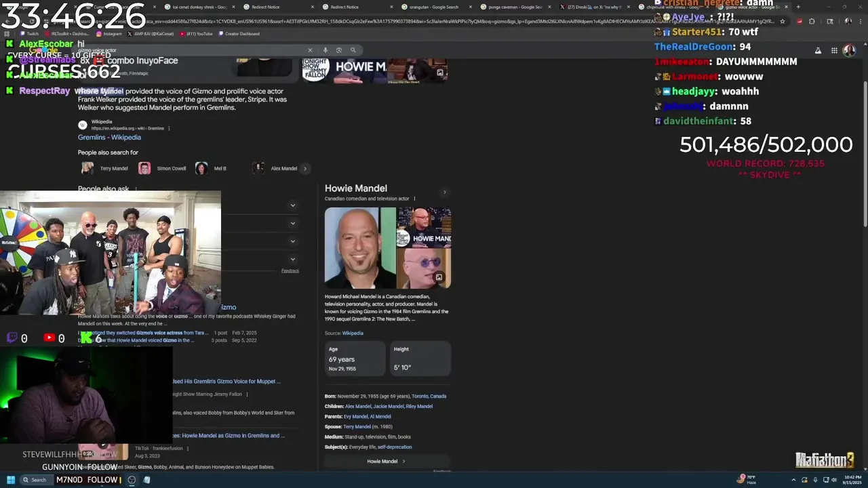Open the taskbar clock and date
This screenshot has height=488, width=868.
tap(852, 480)
